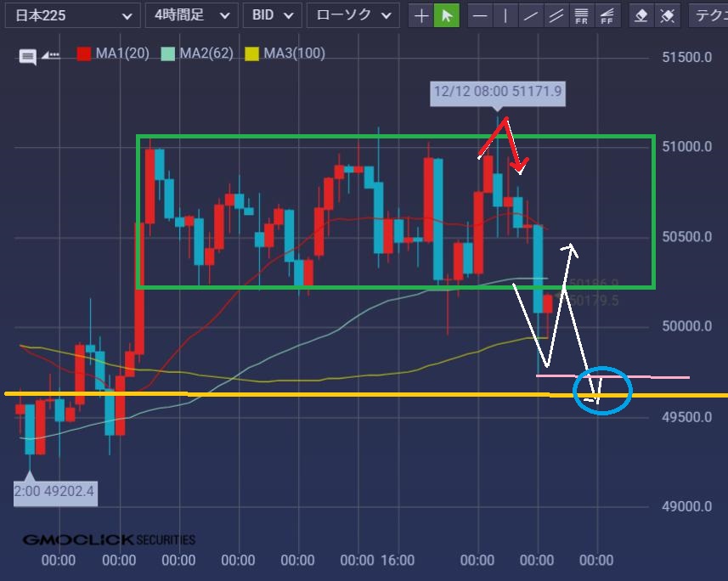Image resolution: width=728 pixels, height=581 pixels.
Task: Select the eraser tool
Action: (x=642, y=15)
